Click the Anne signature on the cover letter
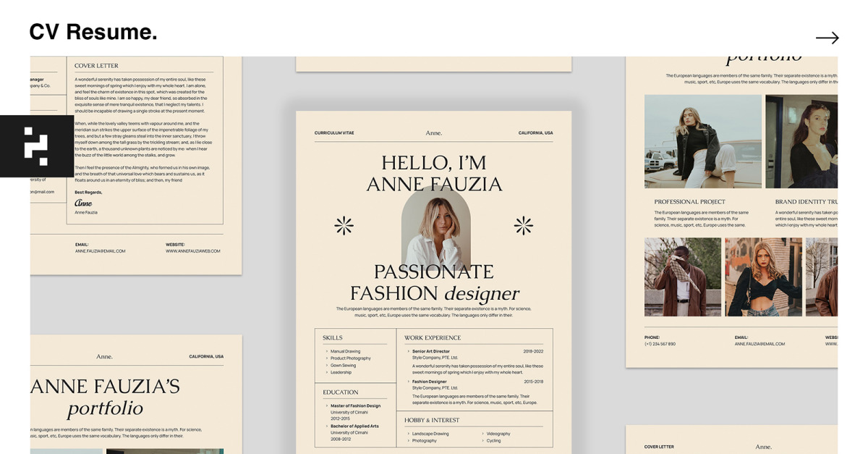This screenshot has width=868, height=454. click(84, 203)
